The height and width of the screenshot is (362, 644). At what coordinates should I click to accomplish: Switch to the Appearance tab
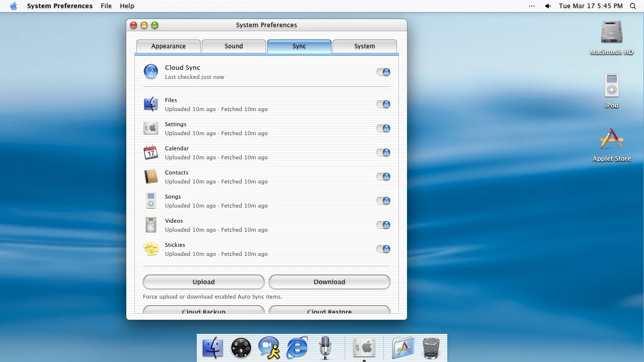(x=169, y=46)
